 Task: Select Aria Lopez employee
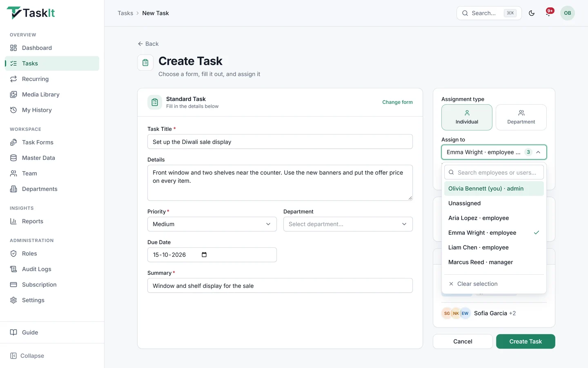click(x=494, y=218)
